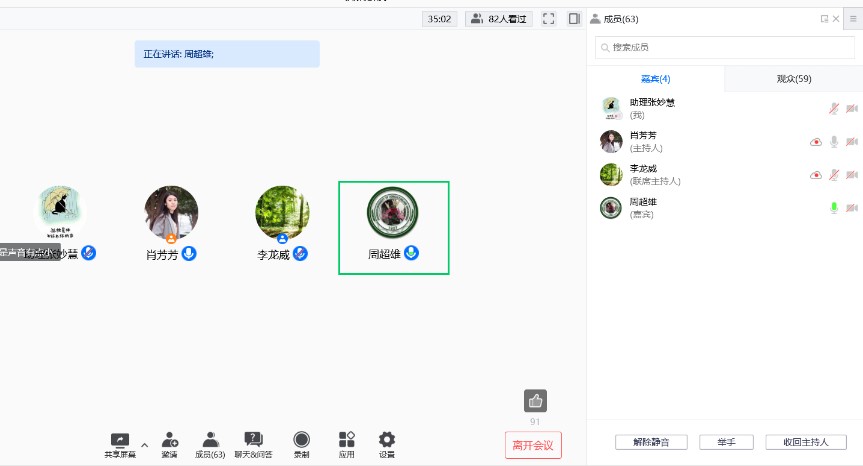Viewport: 863px width, 466px height.
Task: Open the Apps (应用) icon
Action: pyautogui.click(x=346, y=440)
